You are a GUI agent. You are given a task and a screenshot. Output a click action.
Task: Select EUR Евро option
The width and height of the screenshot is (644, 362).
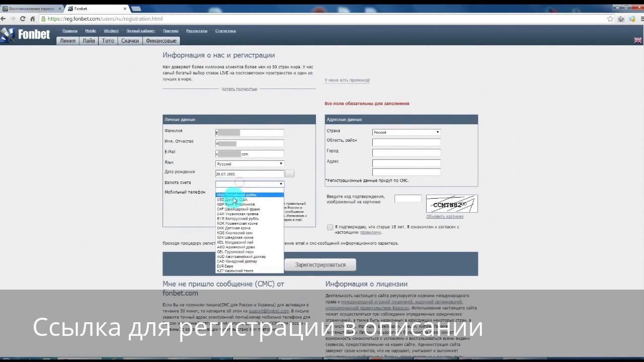[x=250, y=266]
